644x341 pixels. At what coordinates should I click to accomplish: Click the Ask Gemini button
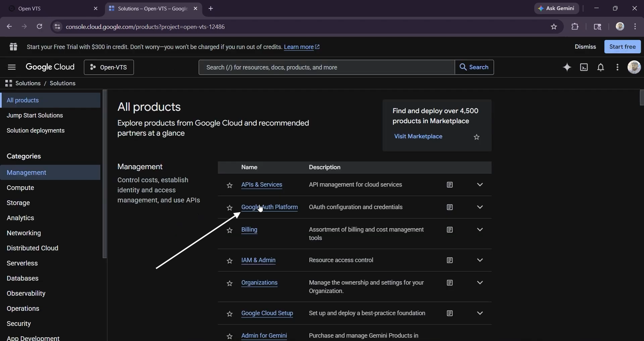click(556, 8)
